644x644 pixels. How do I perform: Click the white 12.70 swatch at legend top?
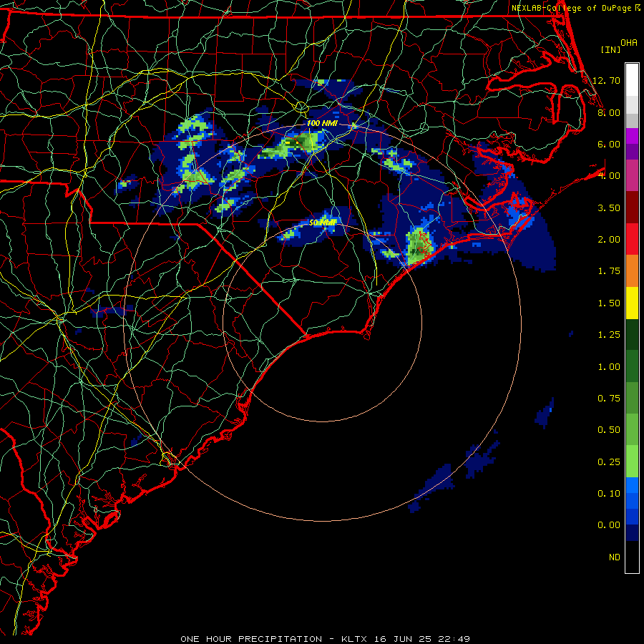tap(632, 80)
